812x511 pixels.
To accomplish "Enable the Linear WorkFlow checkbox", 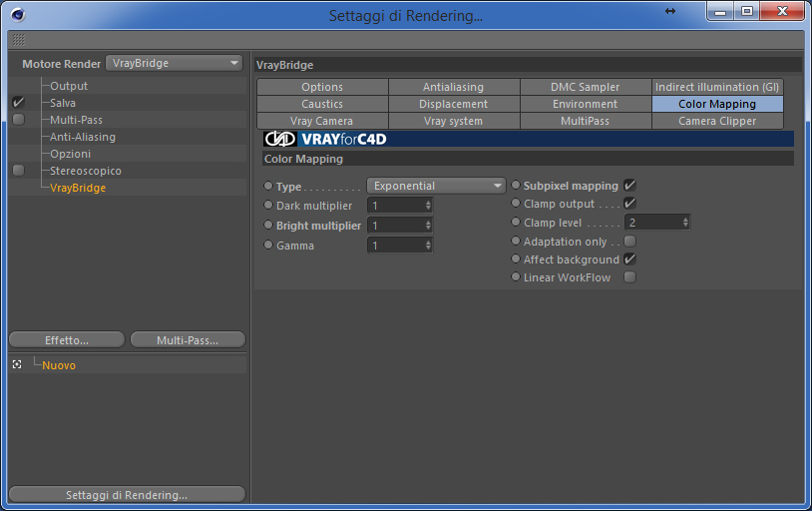I will pos(629,277).
